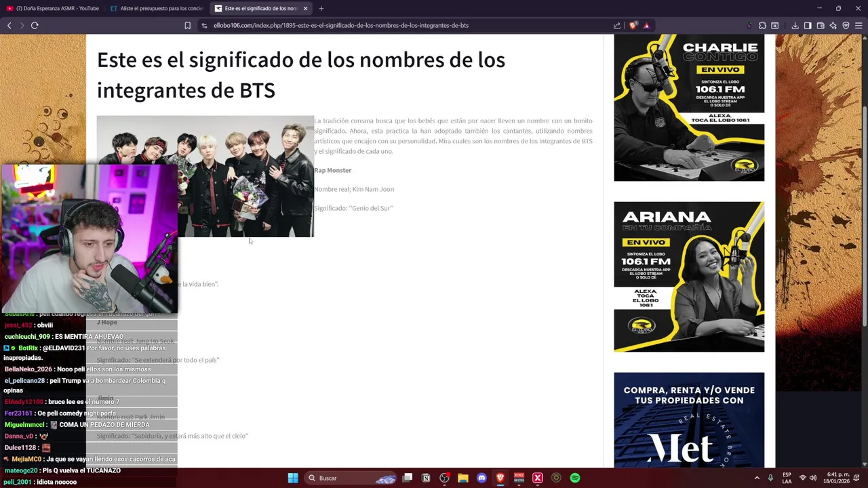Open File Explorer from the taskbar
Screen dimensions: 868x488
(x=463, y=478)
